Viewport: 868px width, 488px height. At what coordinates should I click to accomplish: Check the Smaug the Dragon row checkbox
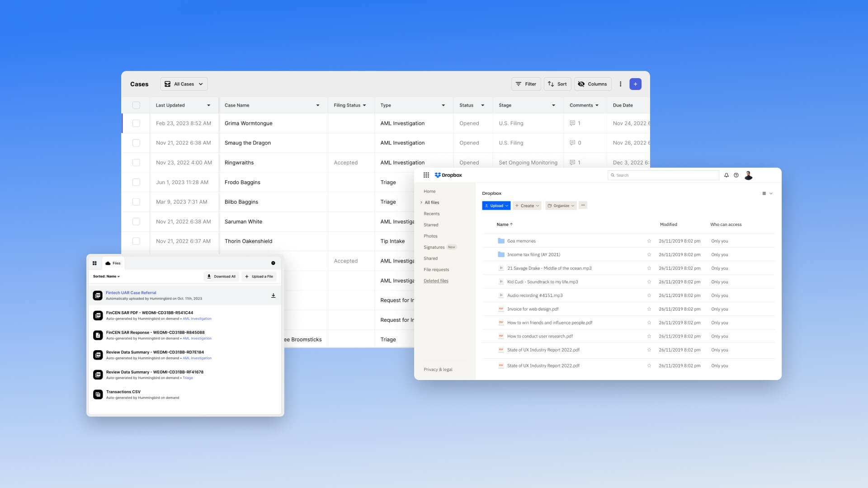click(136, 143)
